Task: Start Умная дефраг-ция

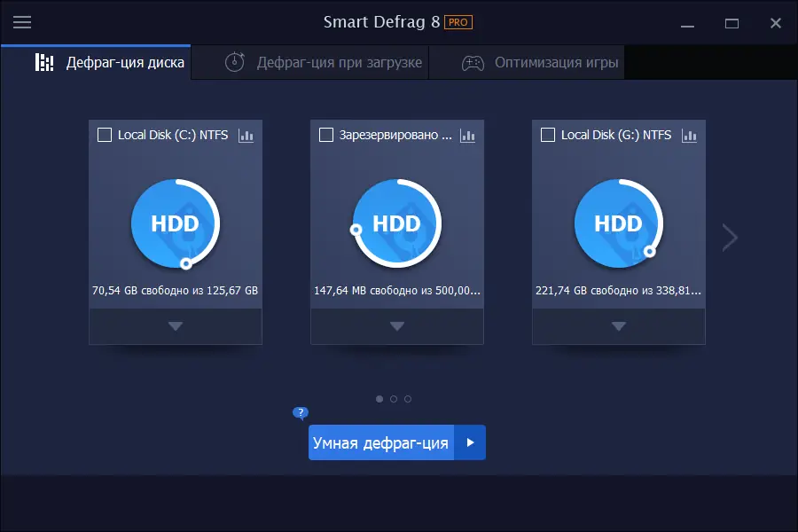Action: [x=380, y=442]
